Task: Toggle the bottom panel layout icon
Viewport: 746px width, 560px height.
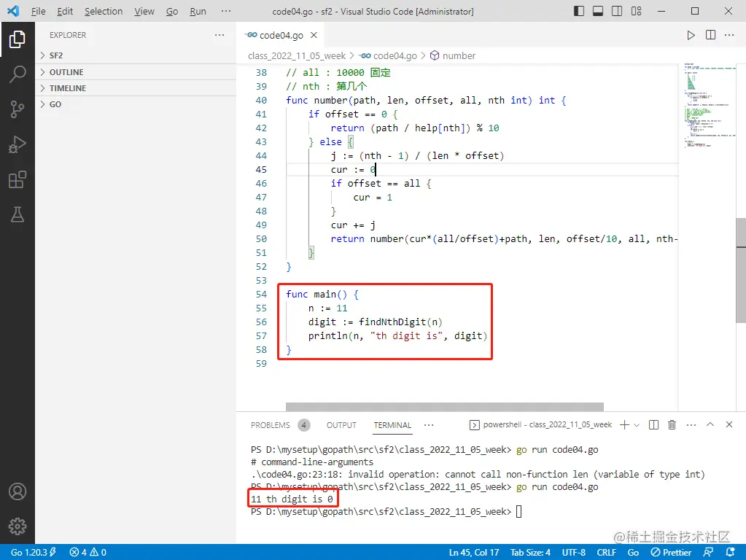Action: 598,11
